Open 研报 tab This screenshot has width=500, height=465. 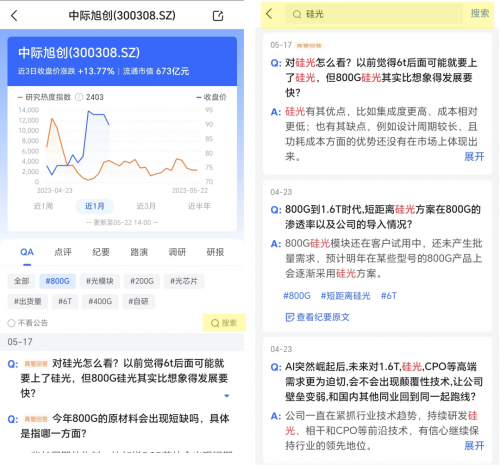(215, 252)
